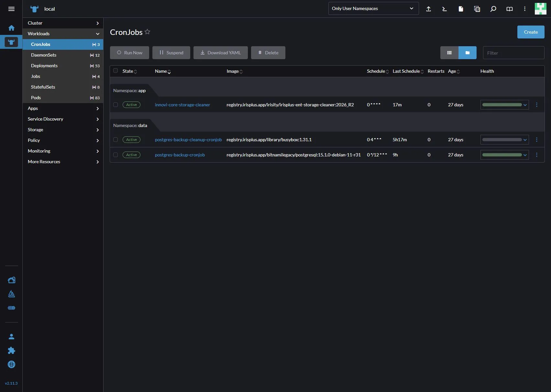The image size is (551, 392).
Task: Click the Import YAML upload icon
Action: click(428, 9)
